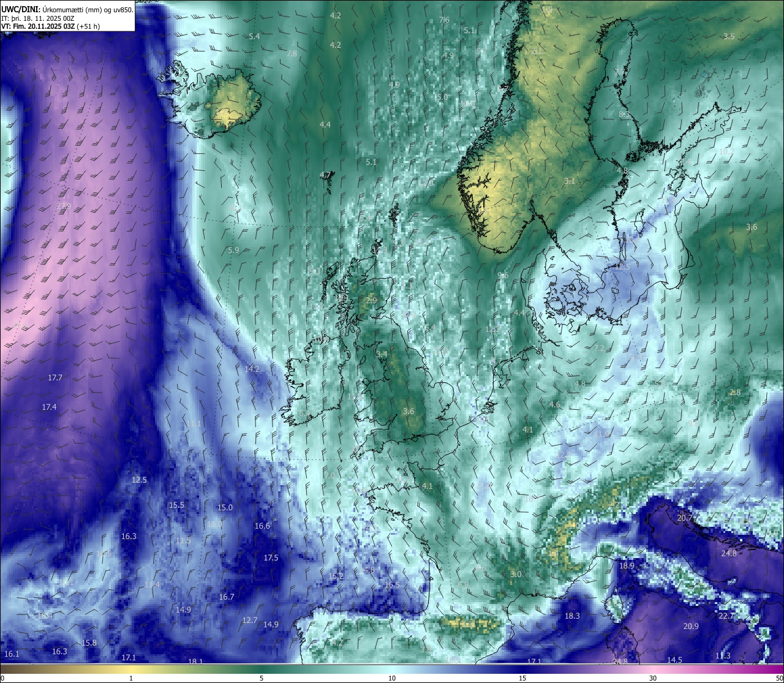Click the 7.6 value at the top
784x683 pixels.
[x=444, y=20]
